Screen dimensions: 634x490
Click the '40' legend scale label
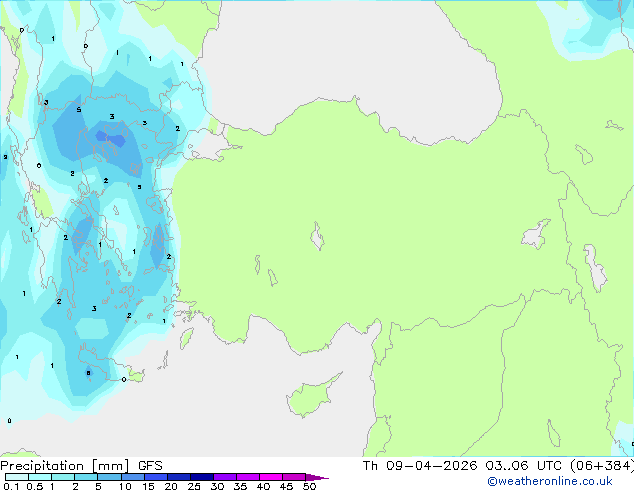tap(263, 486)
